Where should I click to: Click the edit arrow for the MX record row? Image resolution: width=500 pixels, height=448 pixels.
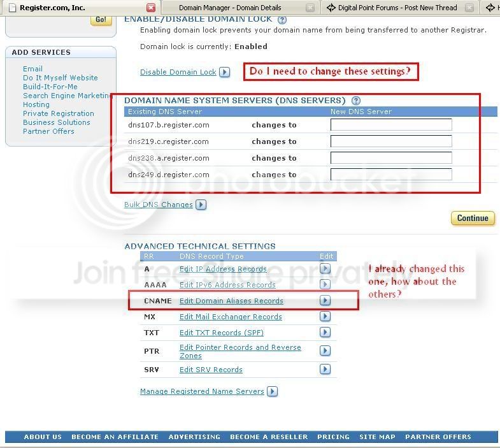pos(325,316)
